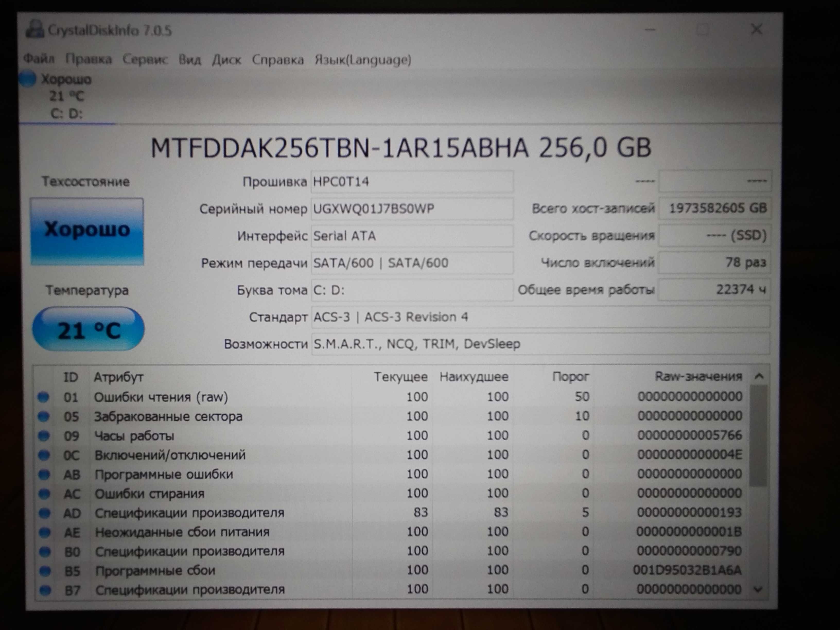The height and width of the screenshot is (630, 840).
Task: Click the blue status dot for attribute 09
Action: [44, 435]
